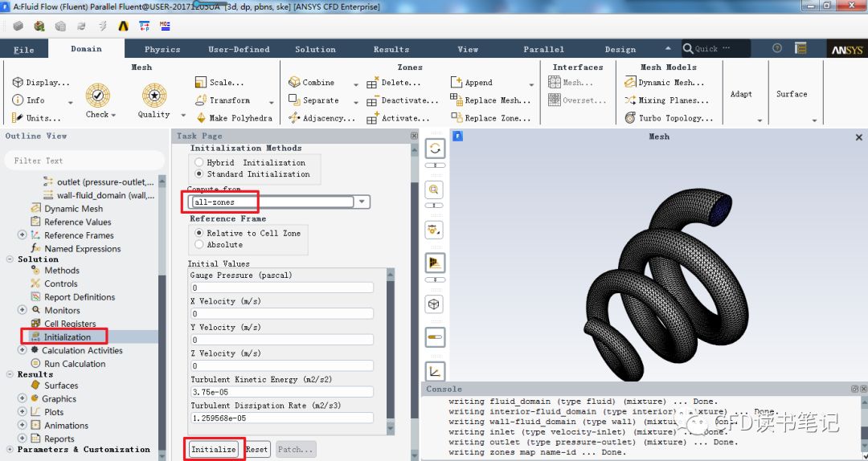Open the Results ribbon tab
The width and height of the screenshot is (868, 461).
(391, 50)
